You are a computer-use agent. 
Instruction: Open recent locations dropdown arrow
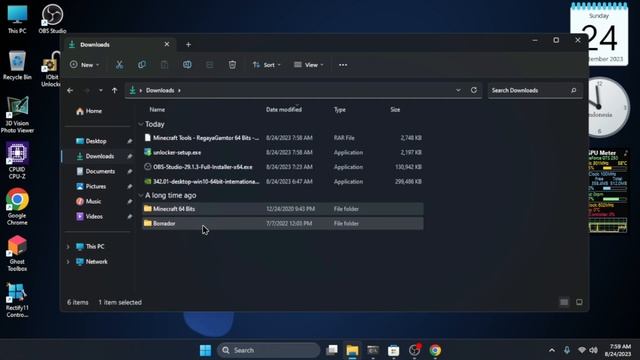[101, 90]
